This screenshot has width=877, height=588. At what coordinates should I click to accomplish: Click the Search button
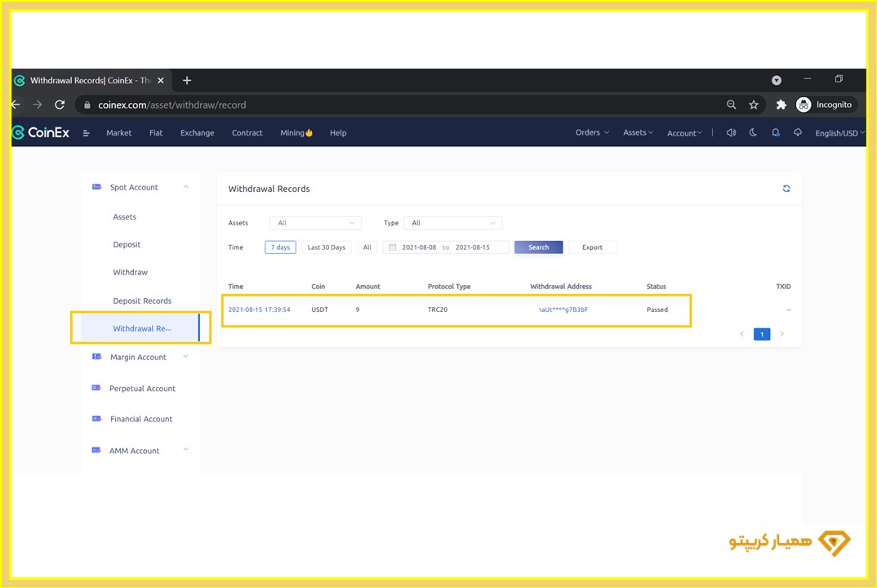(x=538, y=247)
